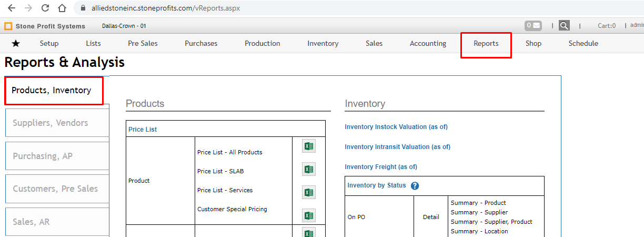The image size is (644, 237).
Task: Open the Shop menu
Action: pos(534,44)
